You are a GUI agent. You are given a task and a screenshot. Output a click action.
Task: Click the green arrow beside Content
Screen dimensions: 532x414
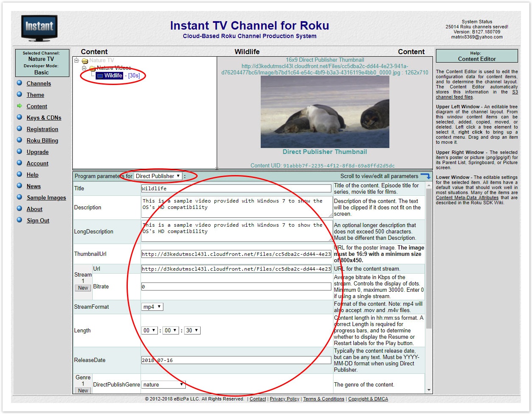pos(19,106)
